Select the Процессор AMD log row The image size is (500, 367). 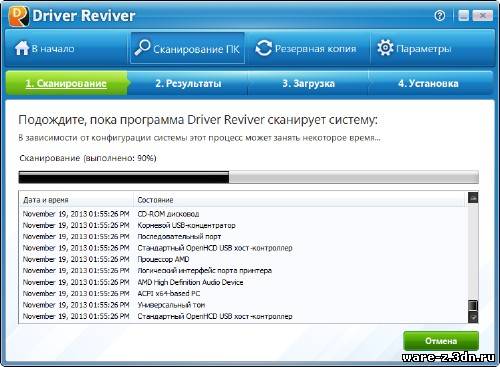(243, 259)
